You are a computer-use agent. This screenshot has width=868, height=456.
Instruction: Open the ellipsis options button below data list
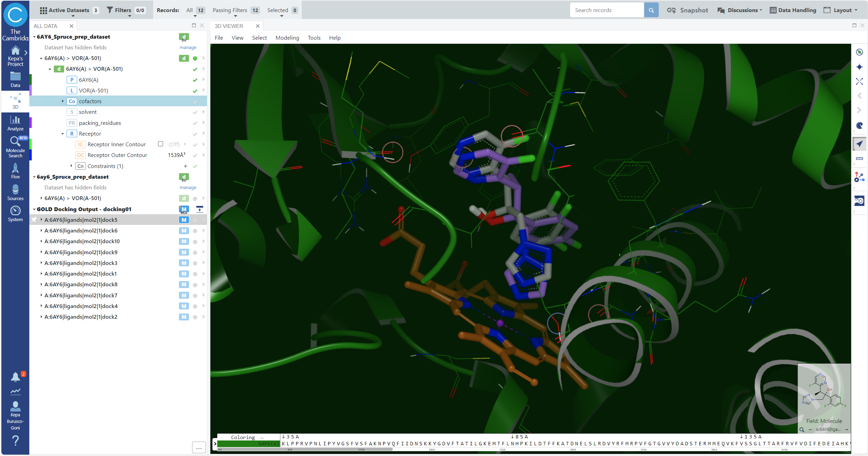click(x=199, y=447)
